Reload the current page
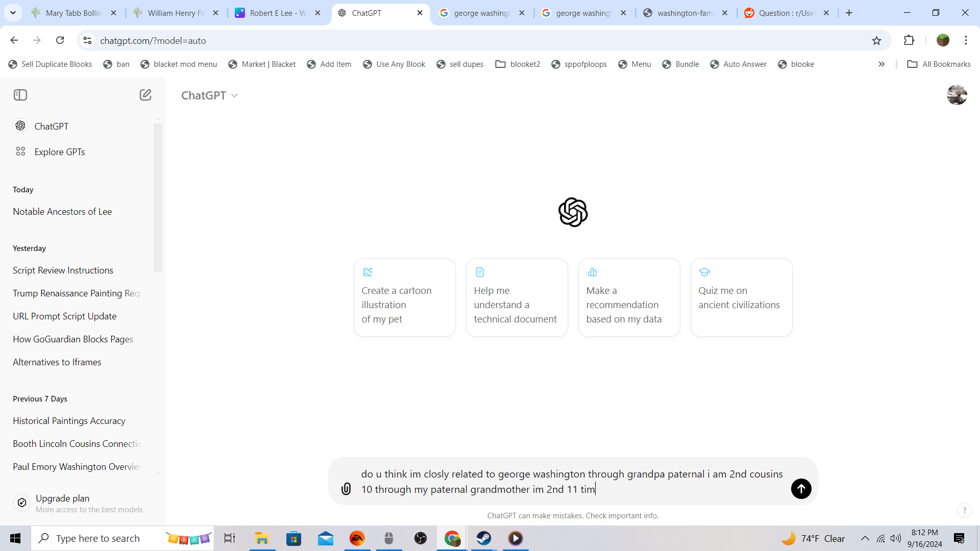Viewport: 980px width, 551px height. 60,40
